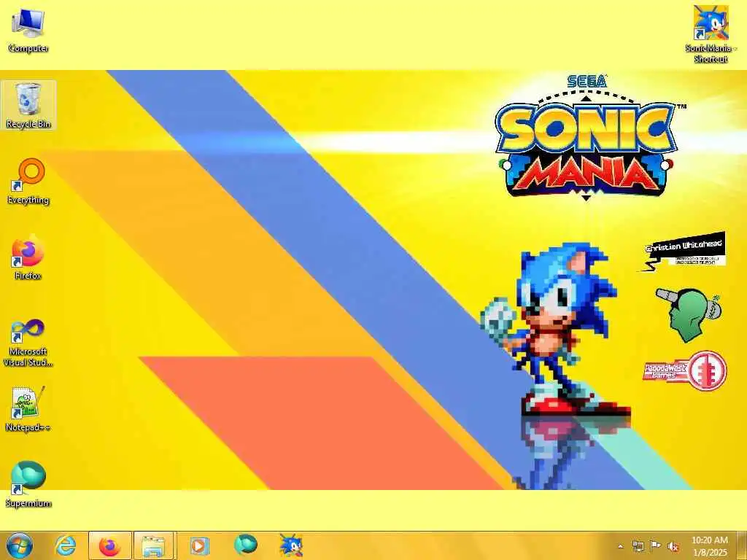Click the Show Desktop button
This screenshot has width=747, height=560.
click(x=742, y=545)
